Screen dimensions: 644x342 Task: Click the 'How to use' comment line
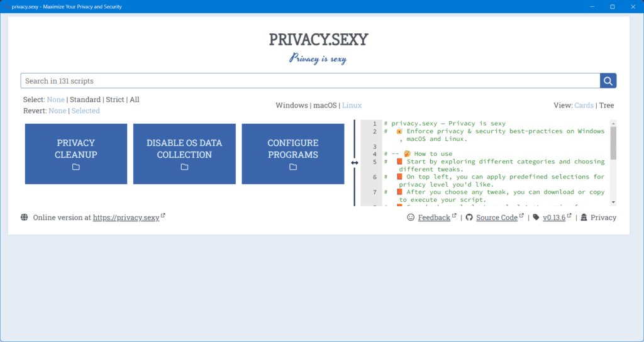tap(418, 154)
